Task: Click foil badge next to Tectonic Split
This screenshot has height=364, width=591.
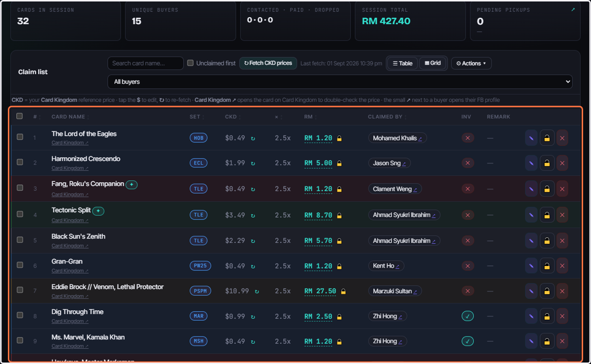Action: tap(98, 211)
